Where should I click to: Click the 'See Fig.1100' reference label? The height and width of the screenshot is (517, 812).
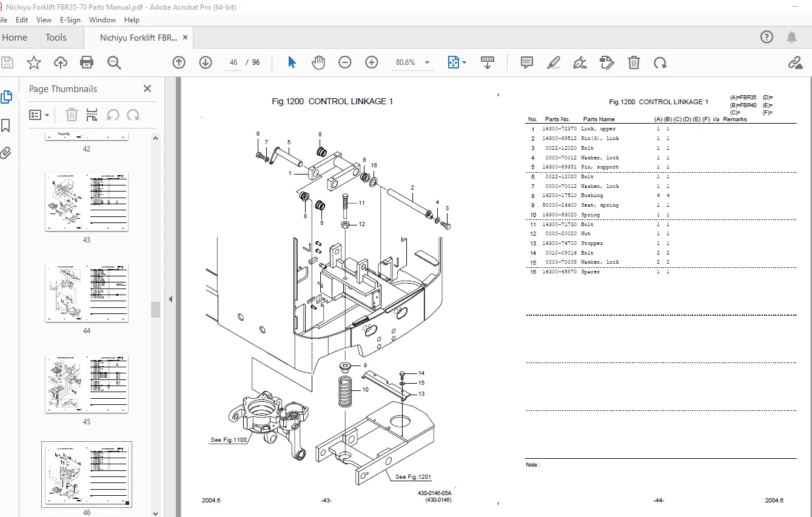229,440
